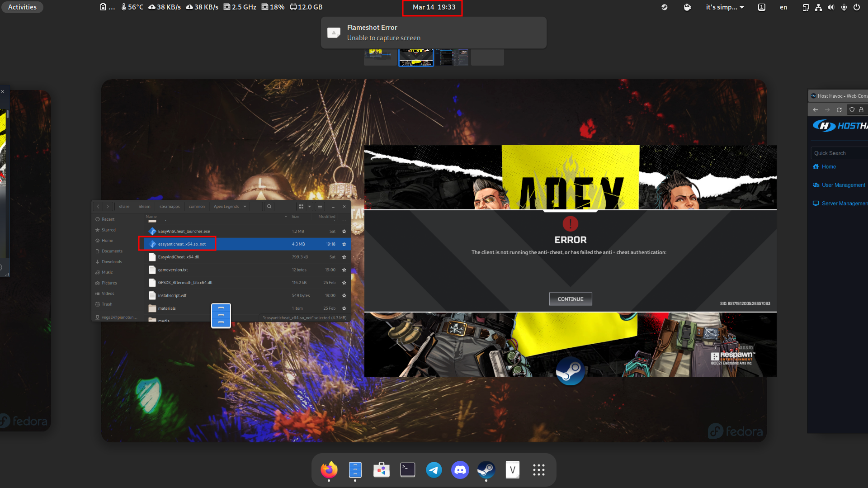The height and width of the screenshot is (488, 868).
Task: Open Downloads in Files sidebar
Action: click(112, 262)
